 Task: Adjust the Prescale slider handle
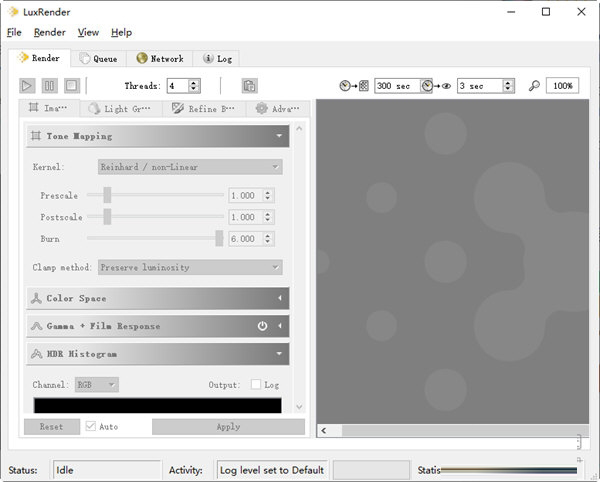tap(108, 195)
